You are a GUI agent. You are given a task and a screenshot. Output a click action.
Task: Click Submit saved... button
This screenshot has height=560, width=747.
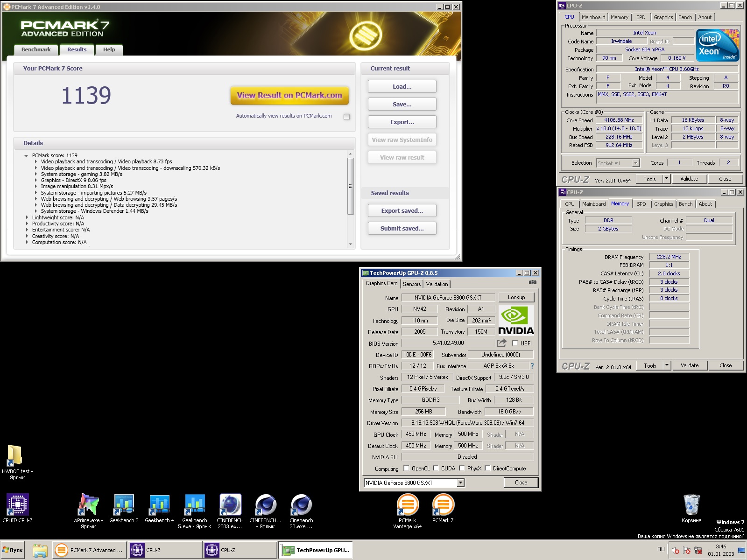pyautogui.click(x=402, y=228)
